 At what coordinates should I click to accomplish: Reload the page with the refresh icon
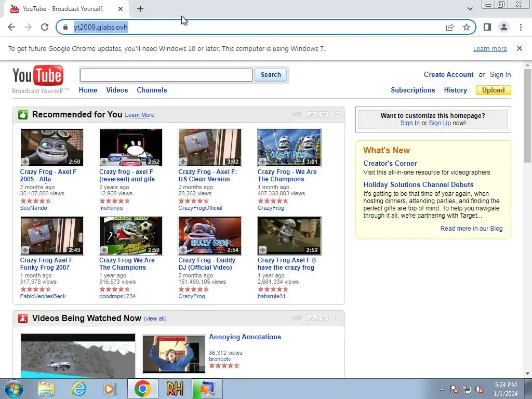45,27
